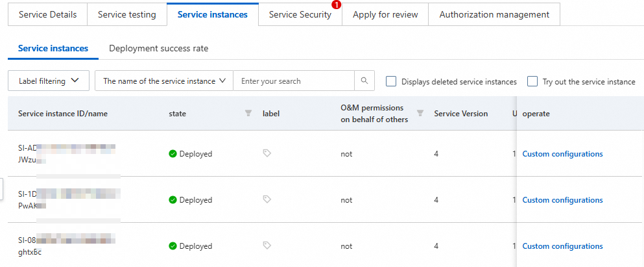Open Custom configurations for the first instance

pos(562,154)
